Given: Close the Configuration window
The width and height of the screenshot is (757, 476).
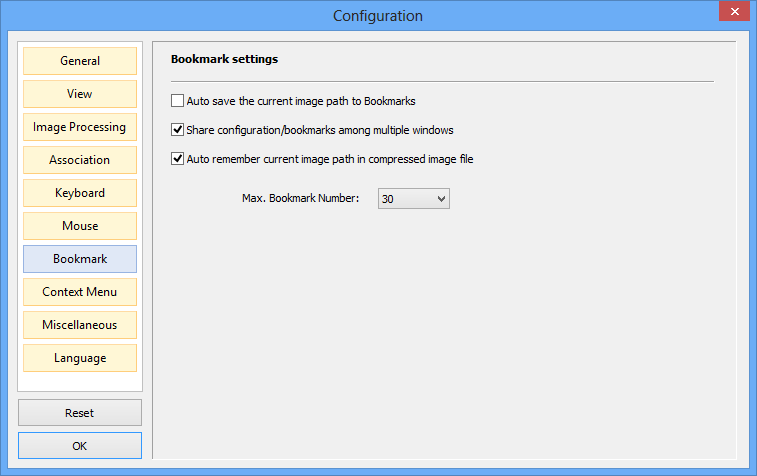Looking at the screenshot, I should 734,11.
